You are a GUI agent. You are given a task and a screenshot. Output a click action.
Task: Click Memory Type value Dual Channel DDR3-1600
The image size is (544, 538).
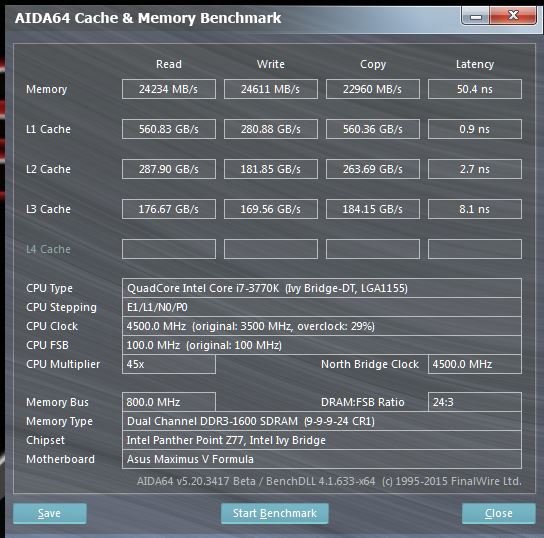coord(322,421)
